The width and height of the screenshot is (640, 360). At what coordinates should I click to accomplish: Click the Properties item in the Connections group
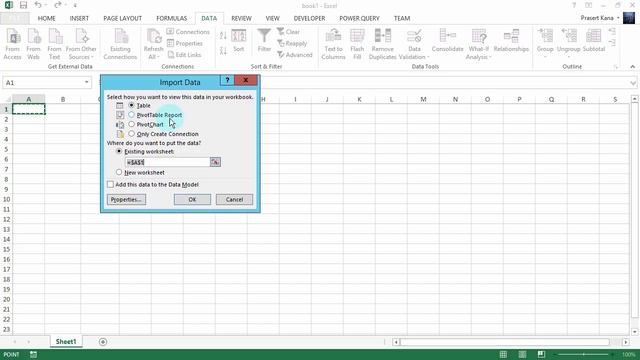[184, 43]
